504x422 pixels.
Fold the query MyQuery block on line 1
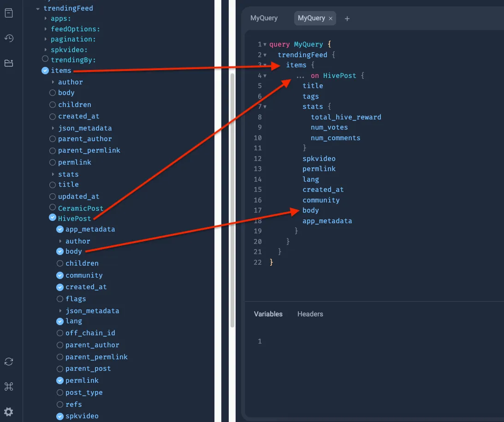click(265, 44)
